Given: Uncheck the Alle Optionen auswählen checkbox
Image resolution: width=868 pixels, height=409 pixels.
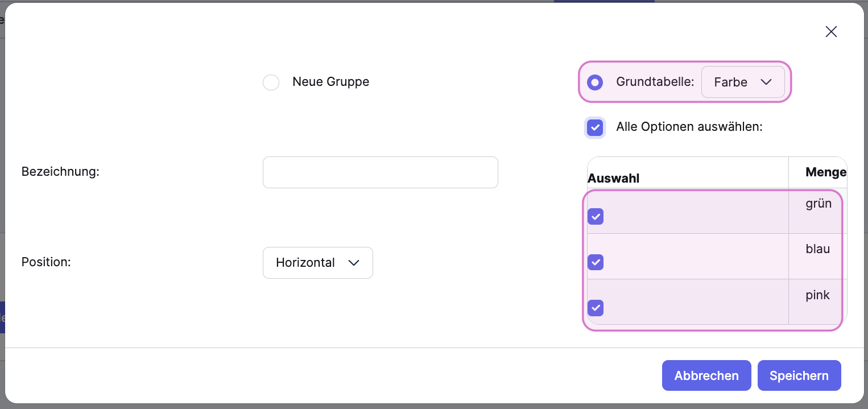Looking at the screenshot, I should coord(595,127).
